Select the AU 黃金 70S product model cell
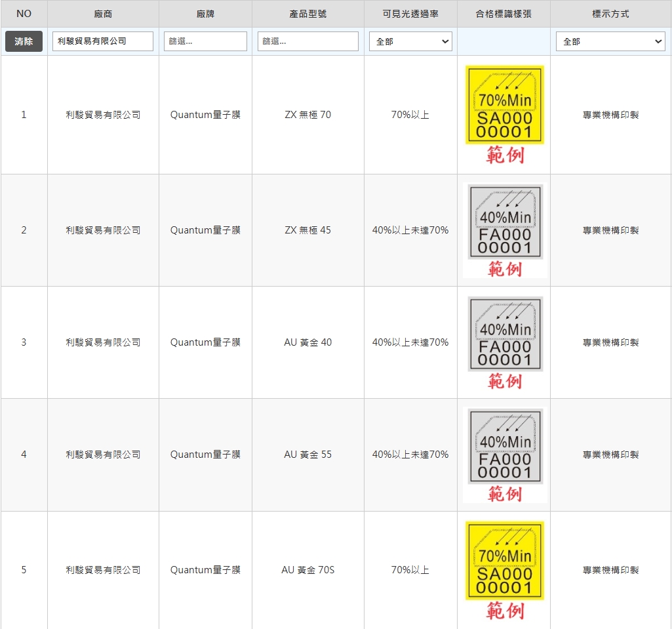The image size is (672, 629). point(307,570)
